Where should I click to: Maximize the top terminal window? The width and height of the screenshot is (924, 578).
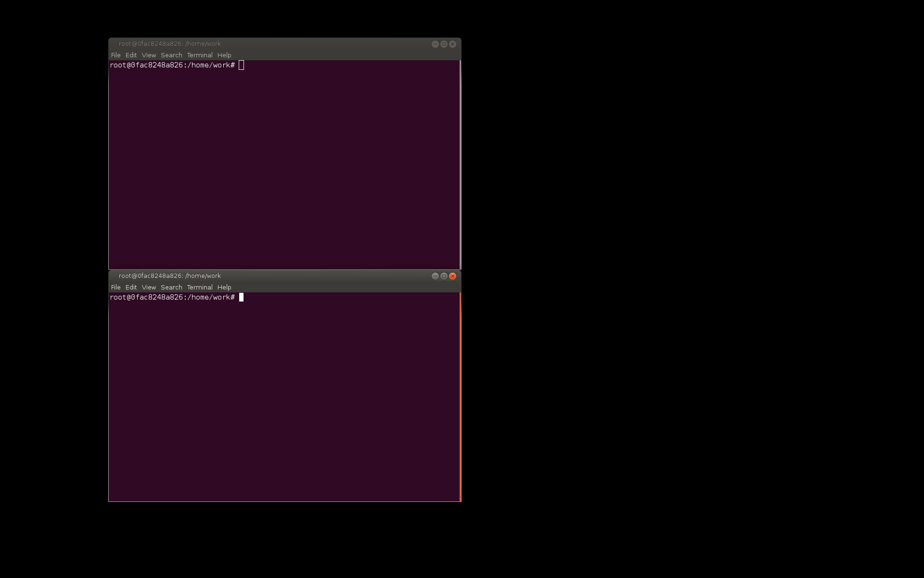coord(444,44)
